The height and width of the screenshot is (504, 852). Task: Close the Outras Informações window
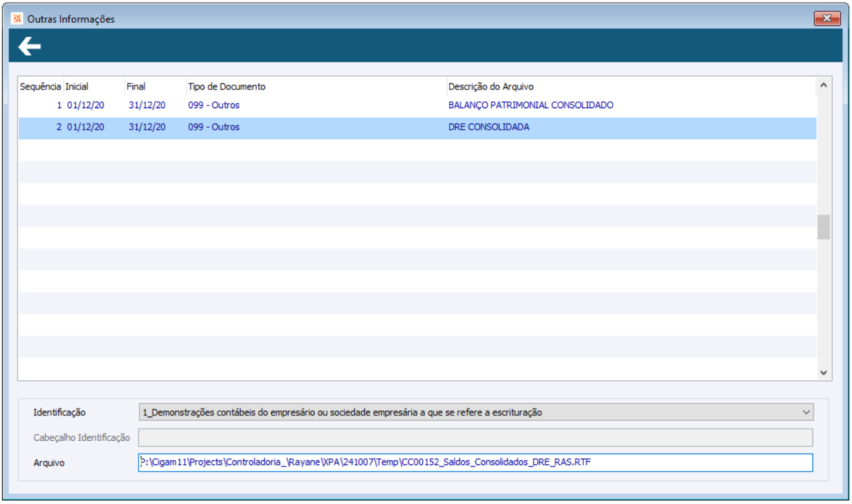click(826, 19)
